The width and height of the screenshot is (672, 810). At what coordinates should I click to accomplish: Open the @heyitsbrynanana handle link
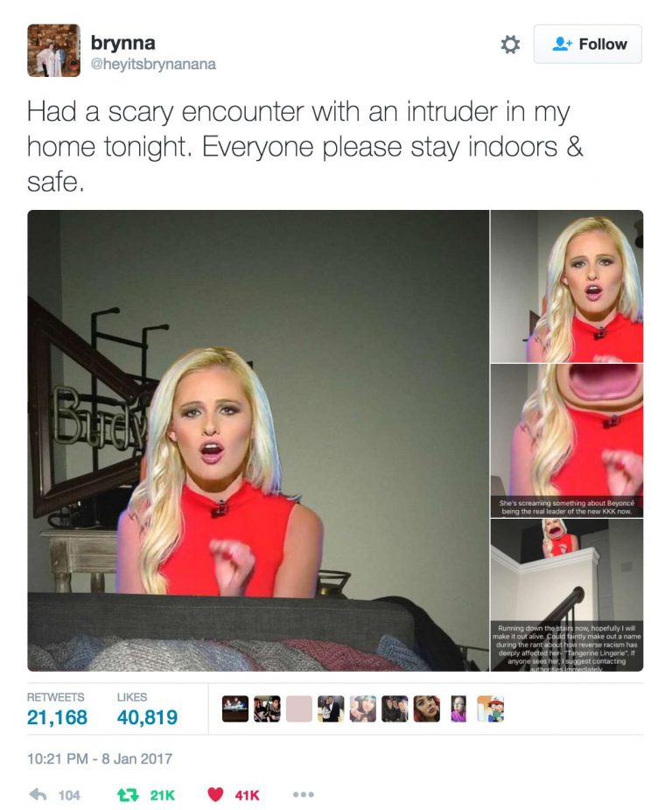point(153,64)
